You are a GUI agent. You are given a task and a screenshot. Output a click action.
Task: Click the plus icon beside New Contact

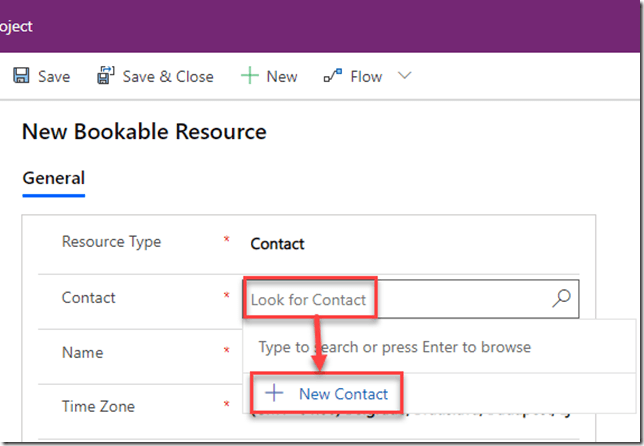coord(272,394)
